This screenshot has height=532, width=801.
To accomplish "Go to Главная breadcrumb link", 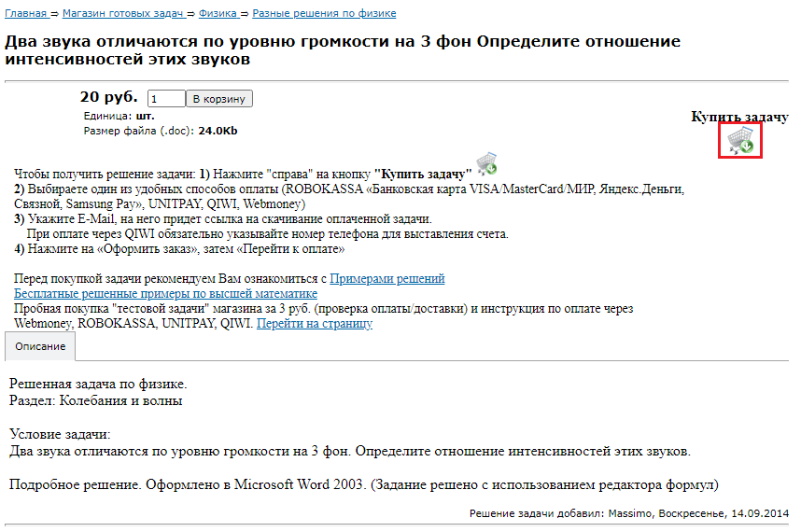I will pos(25,13).
